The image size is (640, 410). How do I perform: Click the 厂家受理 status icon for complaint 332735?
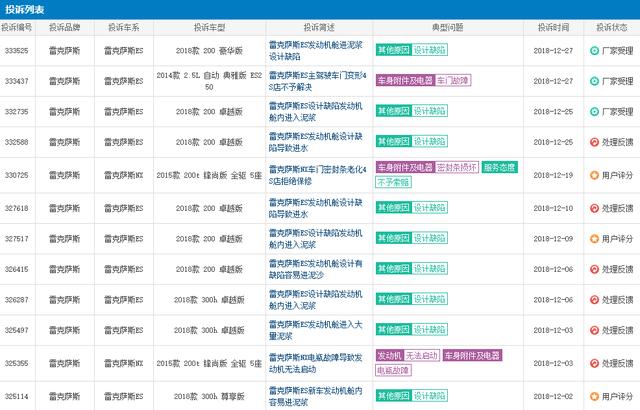point(594,111)
